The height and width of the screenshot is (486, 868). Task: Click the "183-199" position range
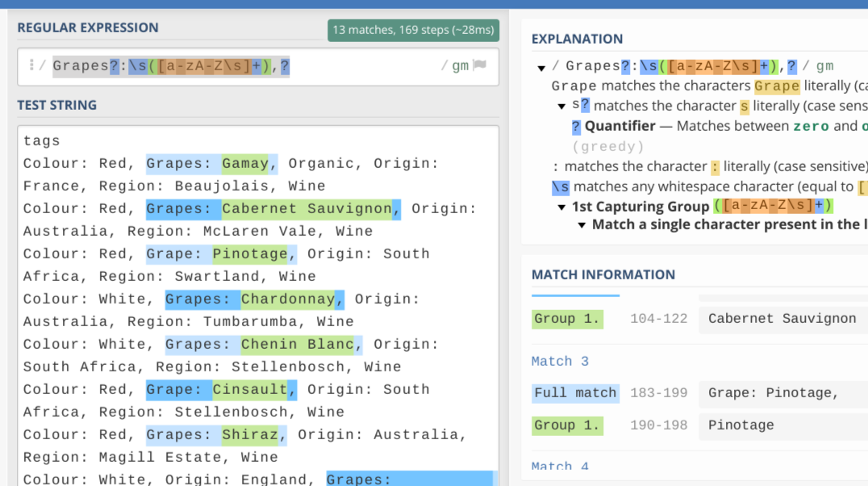coord(659,393)
